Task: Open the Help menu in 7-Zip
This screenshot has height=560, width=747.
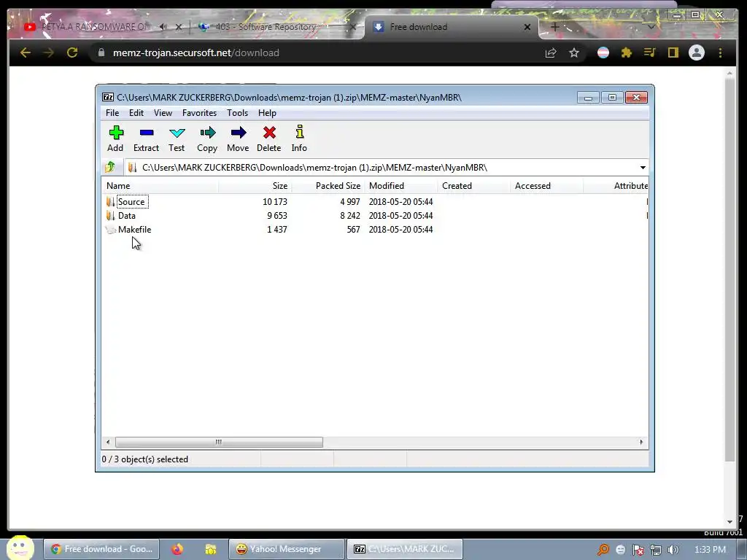Action: click(267, 113)
